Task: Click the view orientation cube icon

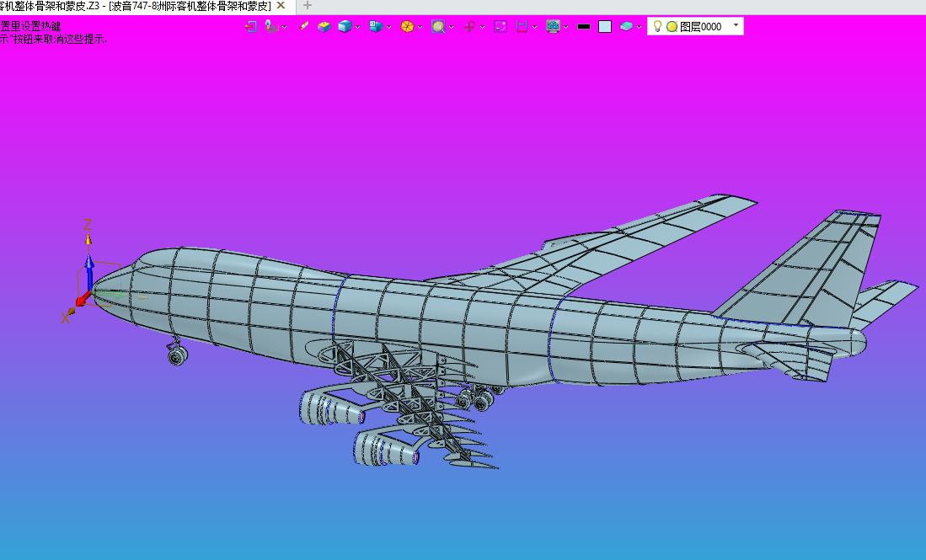Action: pos(376,27)
